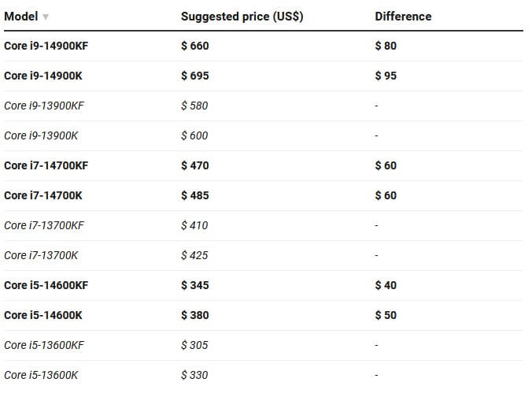This screenshot has width=532, height=397.
Task: Select the Core i9-13900KF model name
Action: click(44, 106)
